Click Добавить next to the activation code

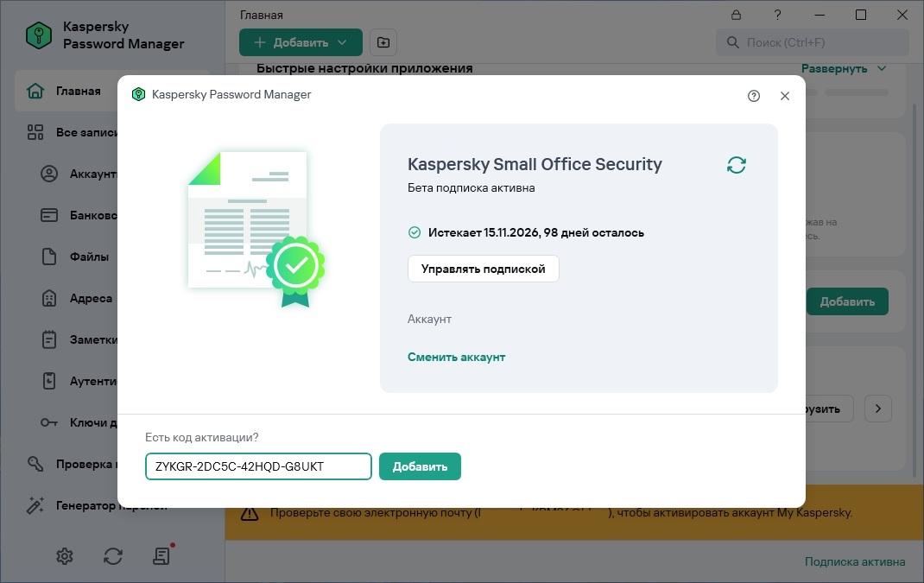click(x=420, y=466)
